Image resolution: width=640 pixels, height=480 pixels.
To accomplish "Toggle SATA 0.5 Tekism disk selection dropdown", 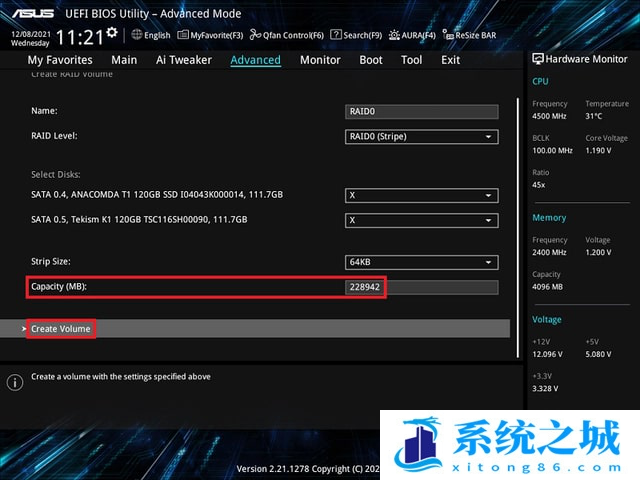I will tap(422, 220).
